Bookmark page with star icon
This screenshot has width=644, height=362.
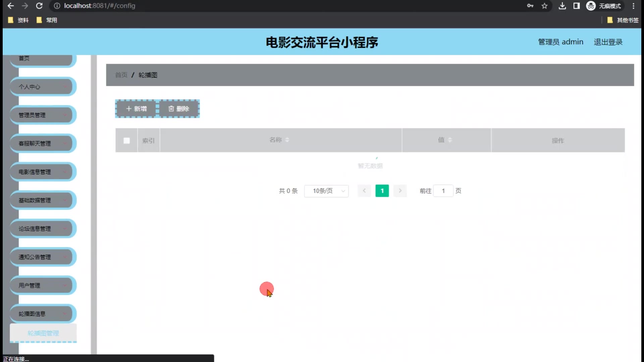[x=544, y=6]
